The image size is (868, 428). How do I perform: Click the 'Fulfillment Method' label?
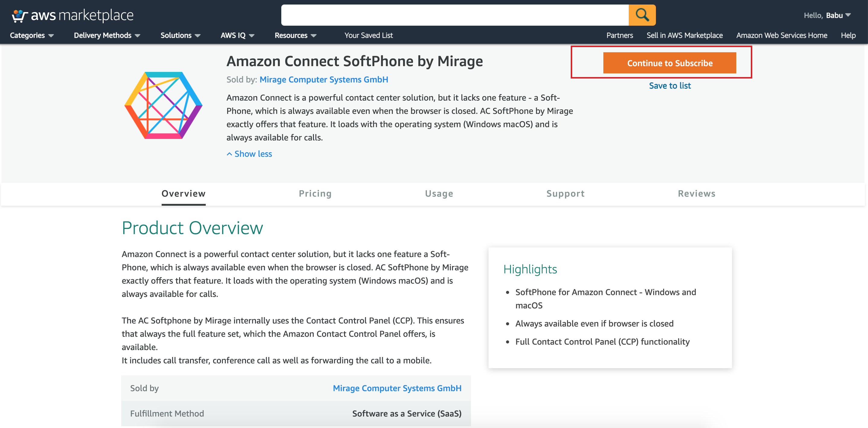tap(167, 414)
